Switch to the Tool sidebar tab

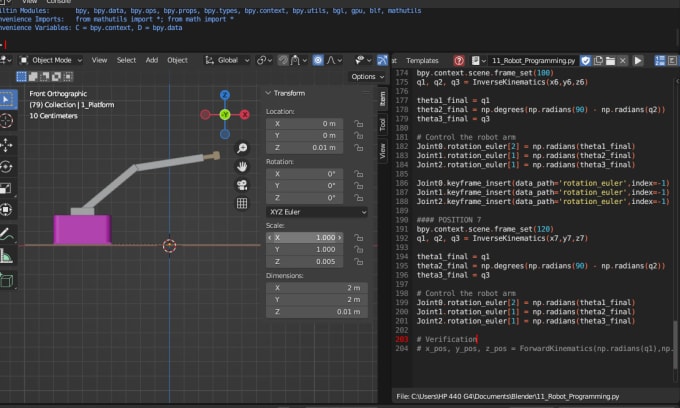point(382,125)
